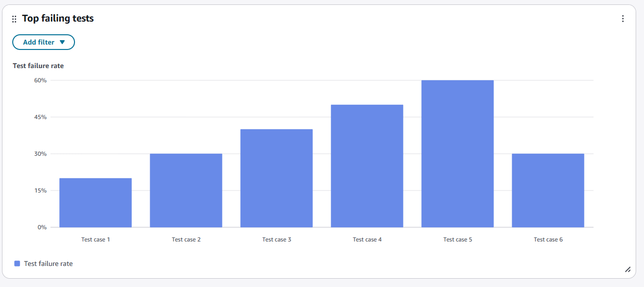The image size is (644, 287).
Task: Click the 30% y-axis label
Action: click(x=41, y=154)
